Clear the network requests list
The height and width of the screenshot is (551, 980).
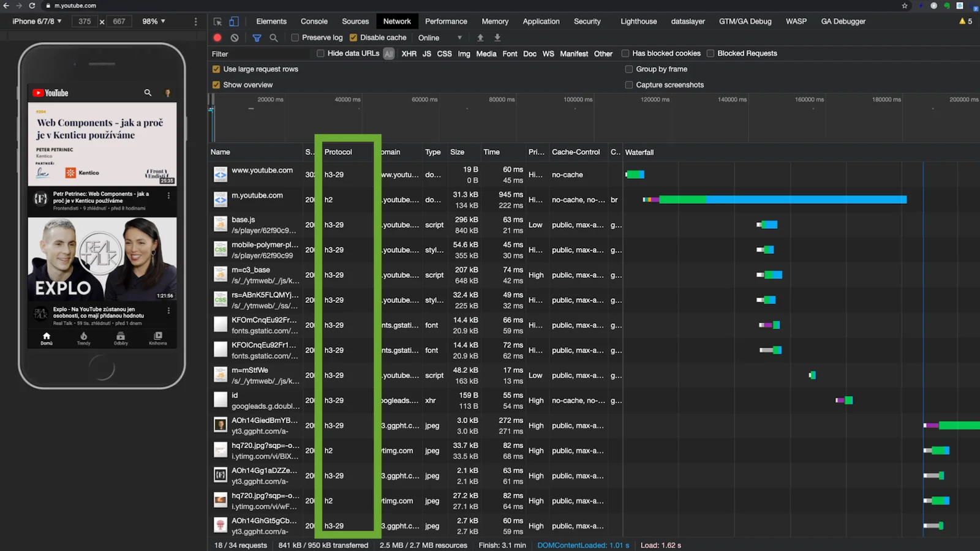tap(235, 37)
